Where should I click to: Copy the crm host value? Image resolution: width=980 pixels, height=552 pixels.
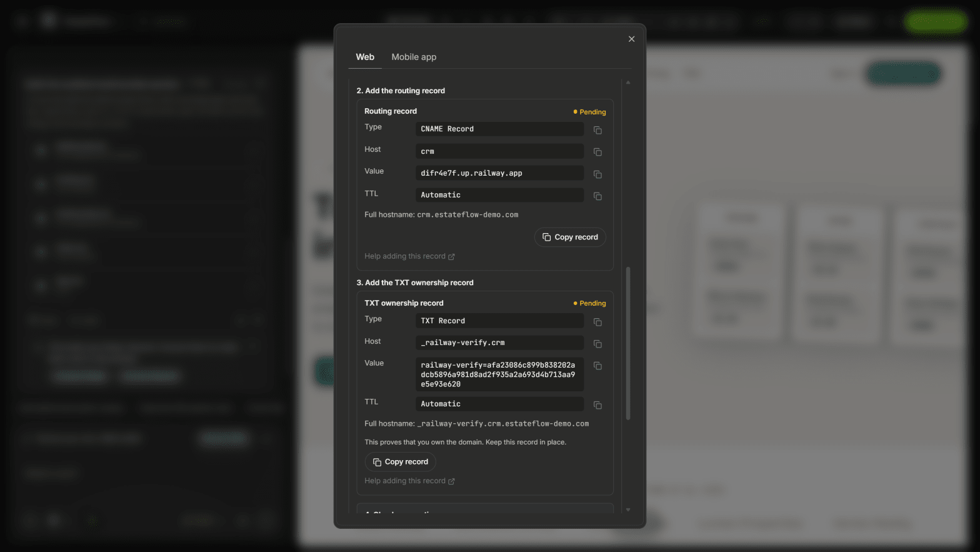coord(597,152)
